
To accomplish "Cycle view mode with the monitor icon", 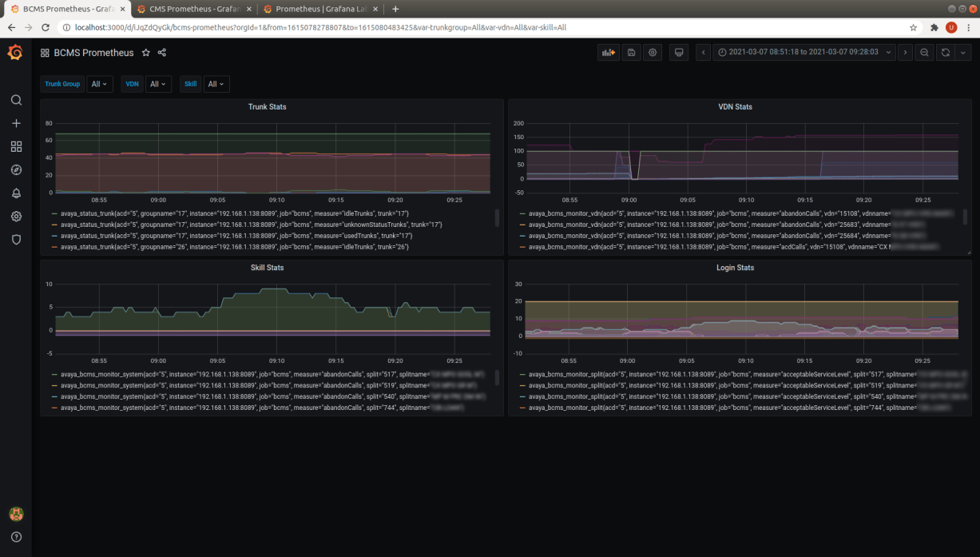I will tap(679, 53).
